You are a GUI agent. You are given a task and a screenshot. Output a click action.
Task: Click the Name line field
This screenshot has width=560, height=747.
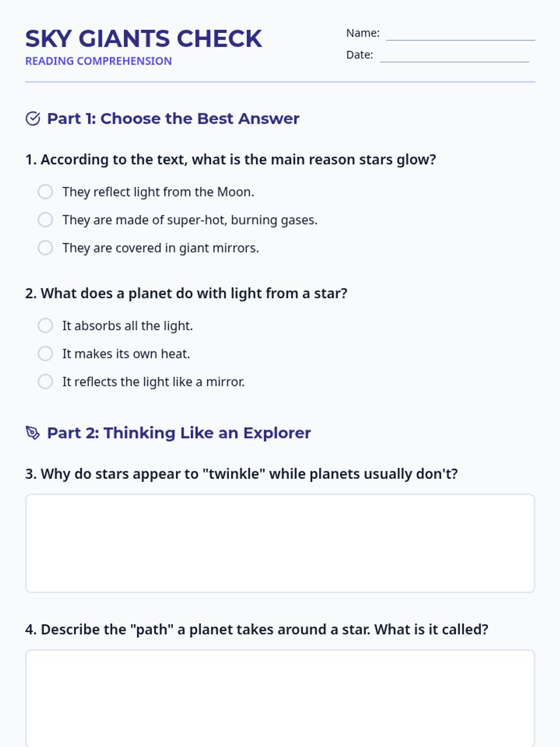[x=460, y=35]
